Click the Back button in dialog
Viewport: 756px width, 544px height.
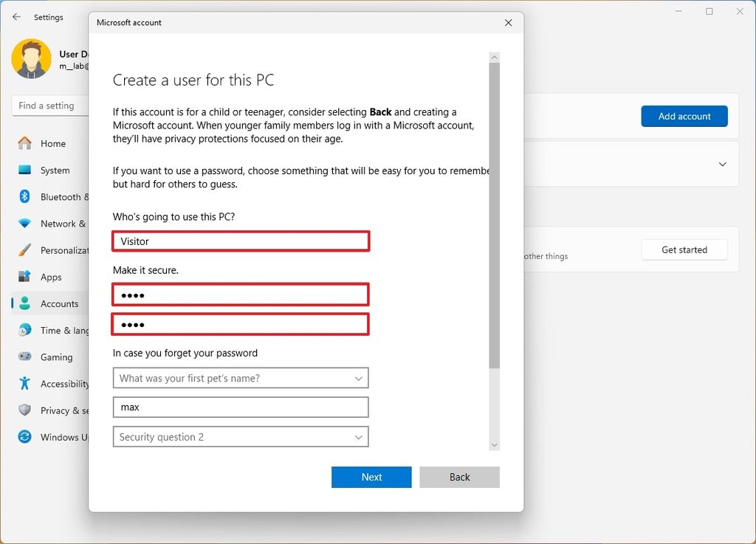pos(459,477)
